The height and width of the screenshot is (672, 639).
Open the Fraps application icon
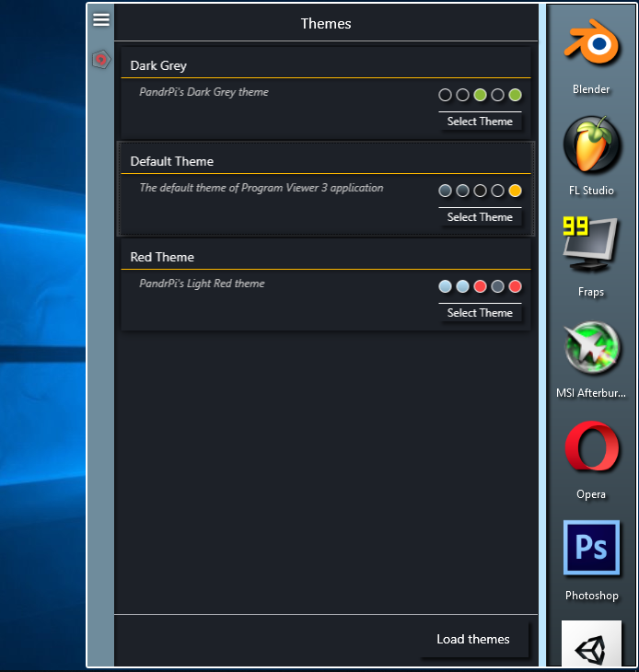[590, 244]
